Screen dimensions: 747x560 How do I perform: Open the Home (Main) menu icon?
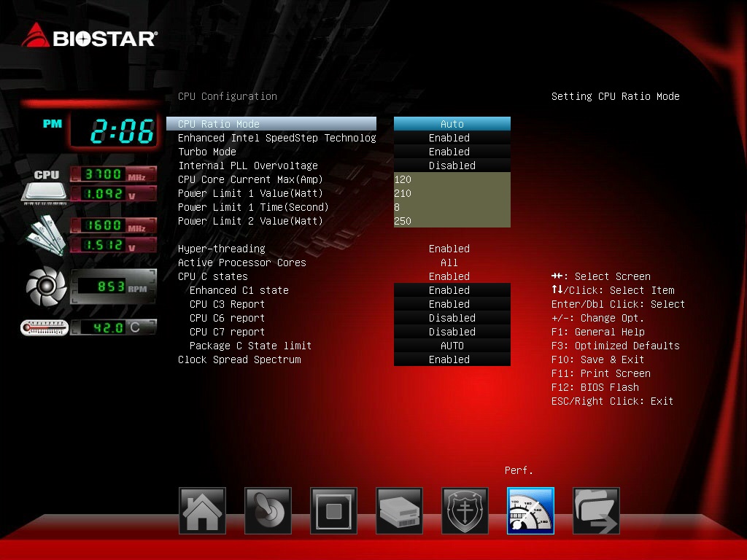[202, 510]
